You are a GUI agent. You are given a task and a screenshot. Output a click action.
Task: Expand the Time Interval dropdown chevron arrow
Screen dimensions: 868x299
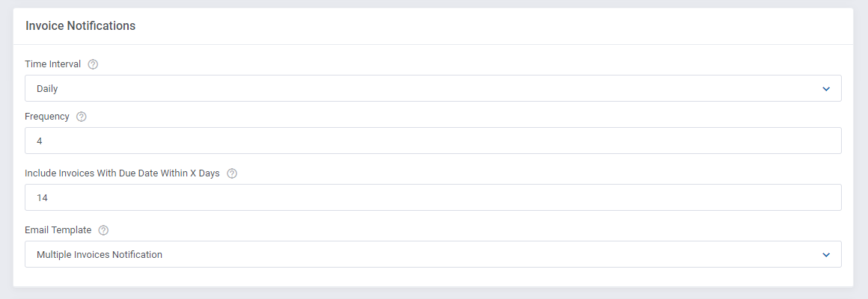click(x=826, y=88)
